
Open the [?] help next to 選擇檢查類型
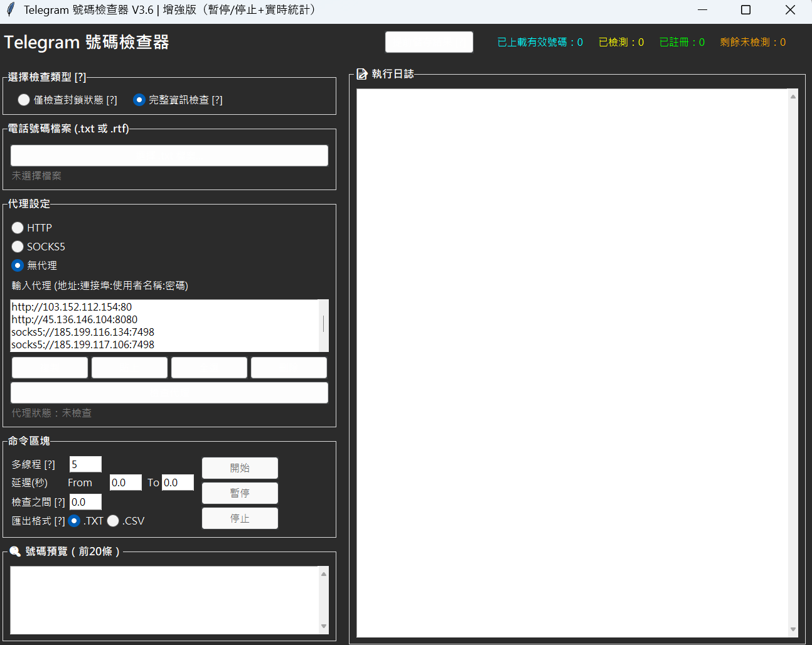click(80, 77)
